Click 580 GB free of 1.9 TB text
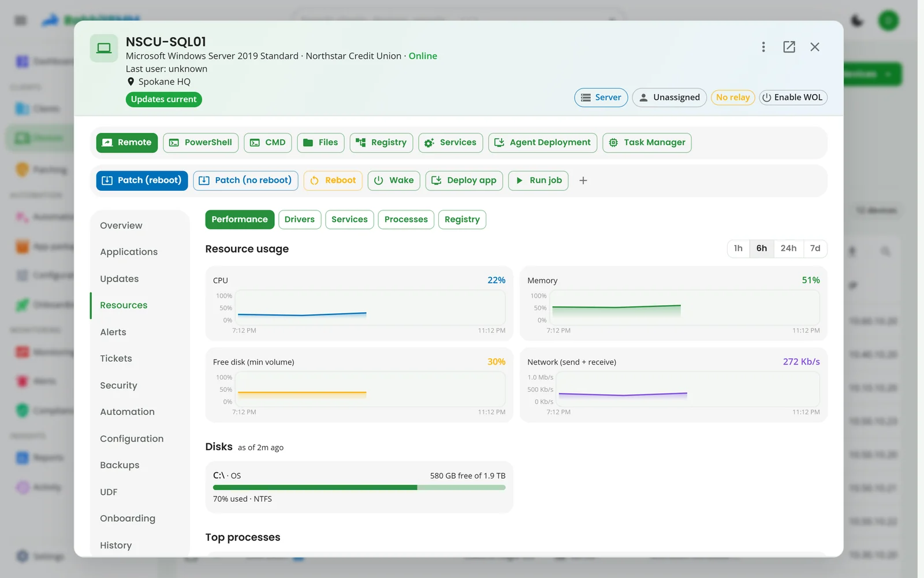924x578 pixels. (467, 476)
